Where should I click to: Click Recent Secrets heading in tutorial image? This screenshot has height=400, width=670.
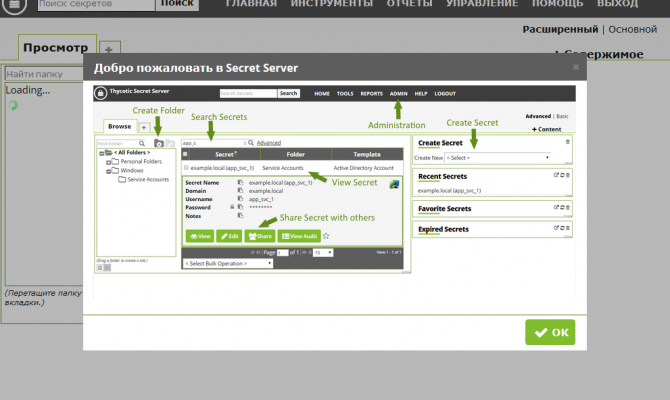442,176
